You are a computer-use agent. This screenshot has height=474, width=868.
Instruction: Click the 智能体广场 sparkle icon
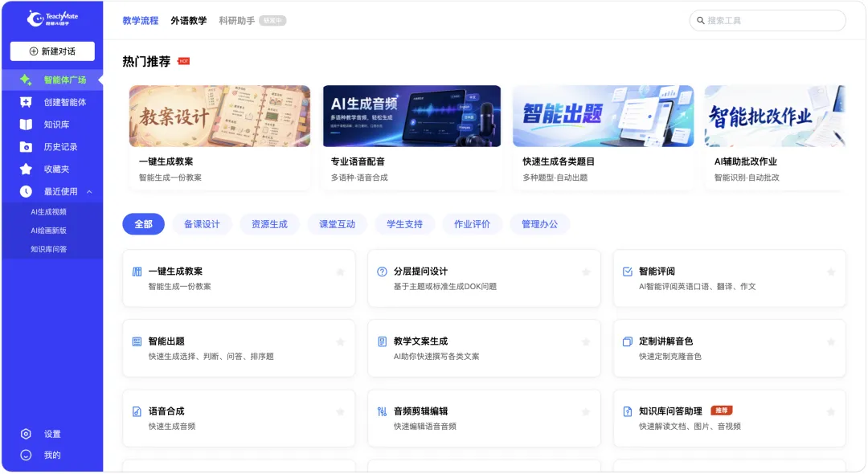[x=26, y=80]
